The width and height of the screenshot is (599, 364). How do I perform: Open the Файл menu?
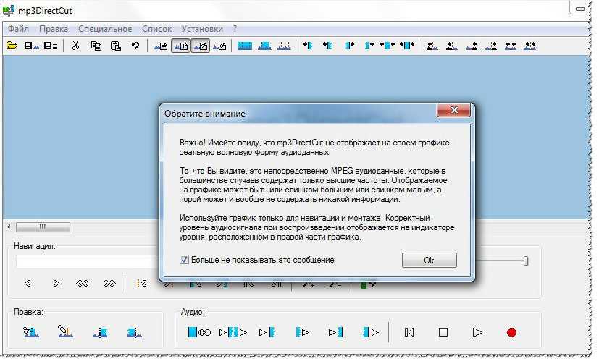click(x=19, y=29)
